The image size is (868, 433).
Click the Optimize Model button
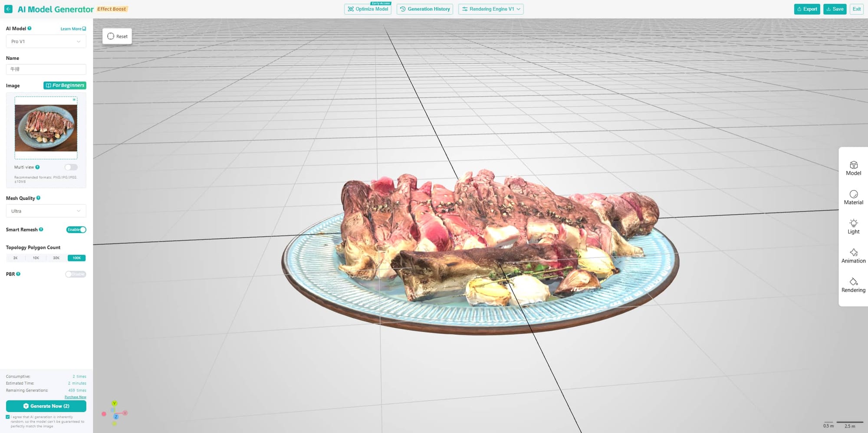pos(368,9)
